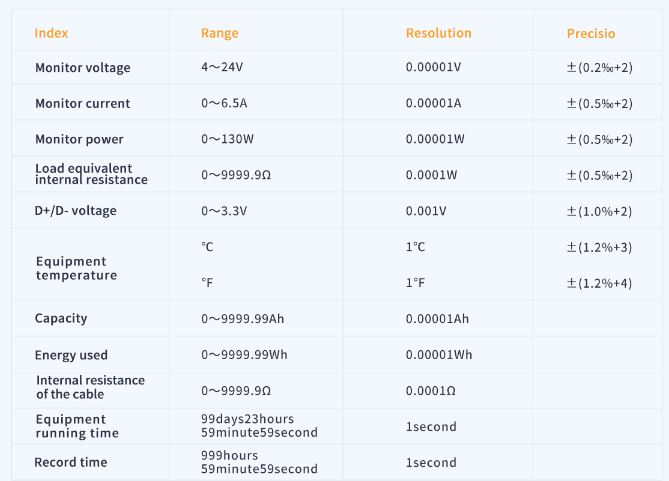Click the Record time row label
The width and height of the screenshot is (669, 481).
(x=71, y=463)
